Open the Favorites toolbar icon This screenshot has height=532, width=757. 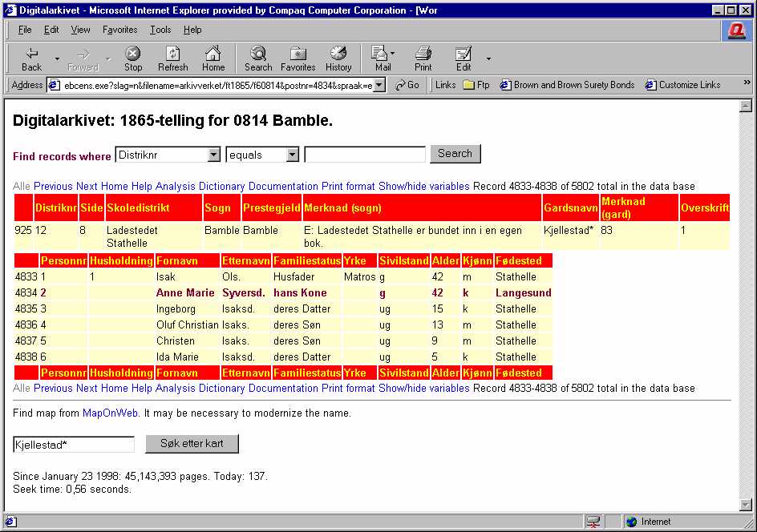(298, 58)
